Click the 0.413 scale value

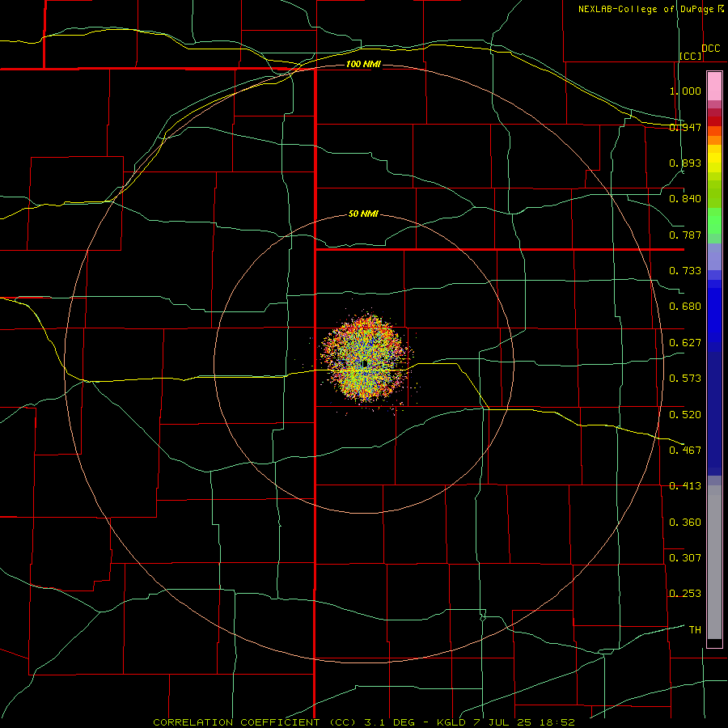(685, 486)
